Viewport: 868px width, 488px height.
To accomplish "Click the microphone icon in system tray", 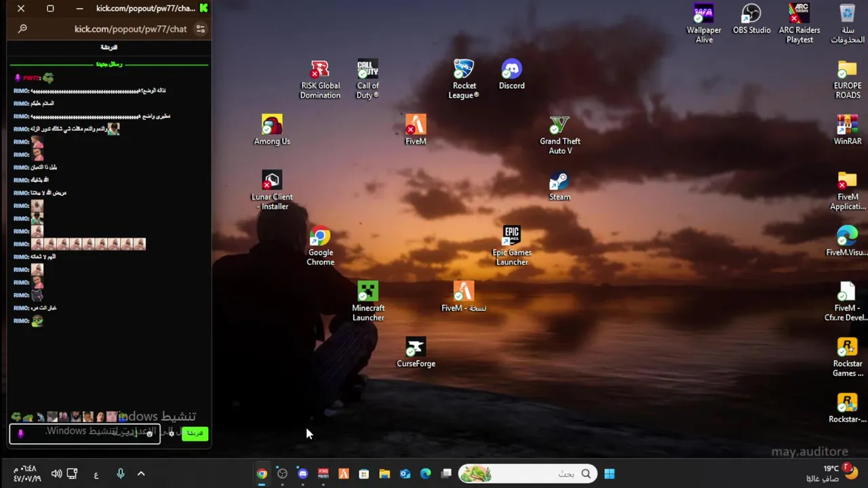I will (x=121, y=474).
